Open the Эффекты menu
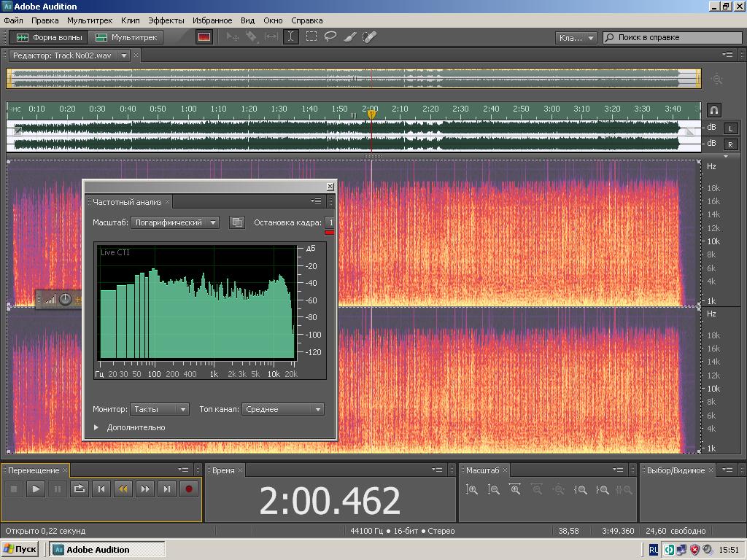The width and height of the screenshot is (747, 560). tap(166, 20)
